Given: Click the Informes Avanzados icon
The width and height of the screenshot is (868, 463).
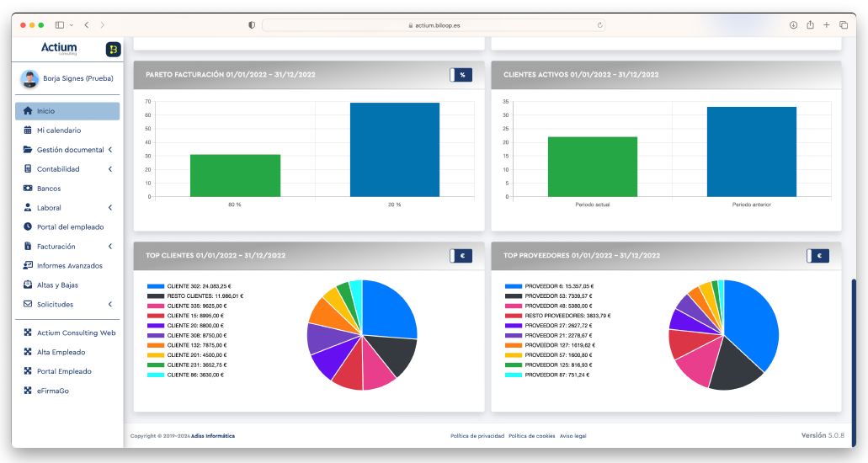Looking at the screenshot, I should 28,266.
